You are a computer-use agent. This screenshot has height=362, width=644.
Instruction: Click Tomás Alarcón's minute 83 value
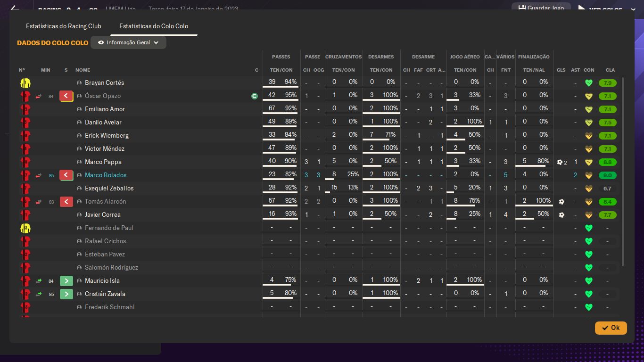(51, 202)
